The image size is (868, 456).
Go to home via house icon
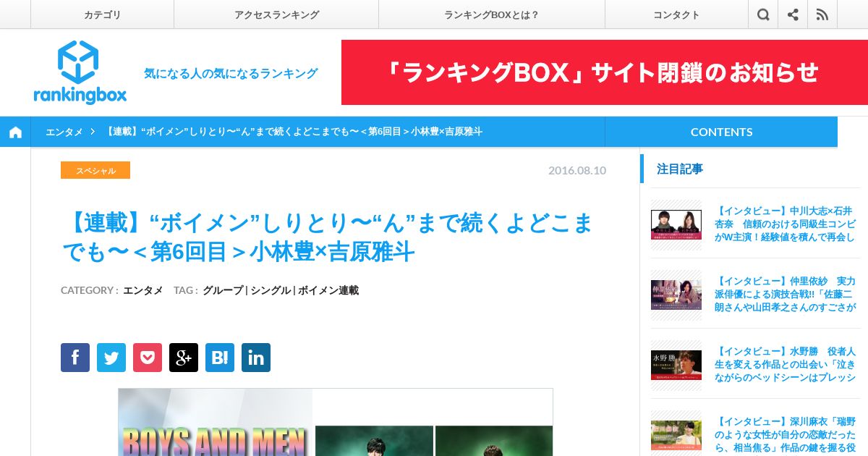click(x=15, y=132)
